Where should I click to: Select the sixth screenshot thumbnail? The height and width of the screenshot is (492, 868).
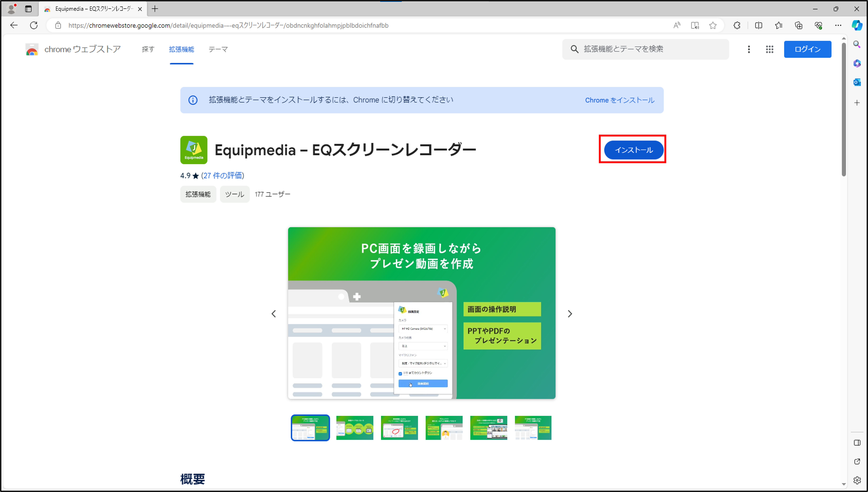pyautogui.click(x=533, y=428)
